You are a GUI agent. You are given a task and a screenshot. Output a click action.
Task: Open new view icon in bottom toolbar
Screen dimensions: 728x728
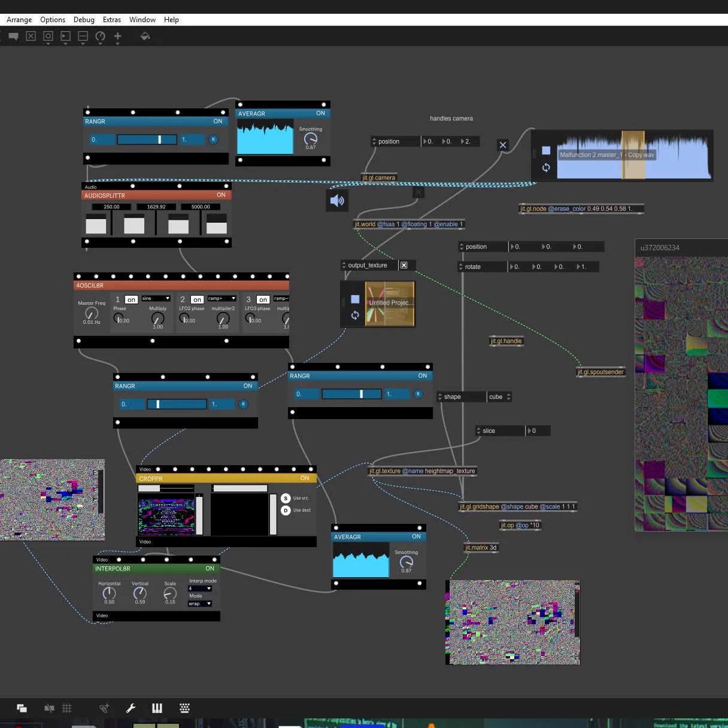22,708
